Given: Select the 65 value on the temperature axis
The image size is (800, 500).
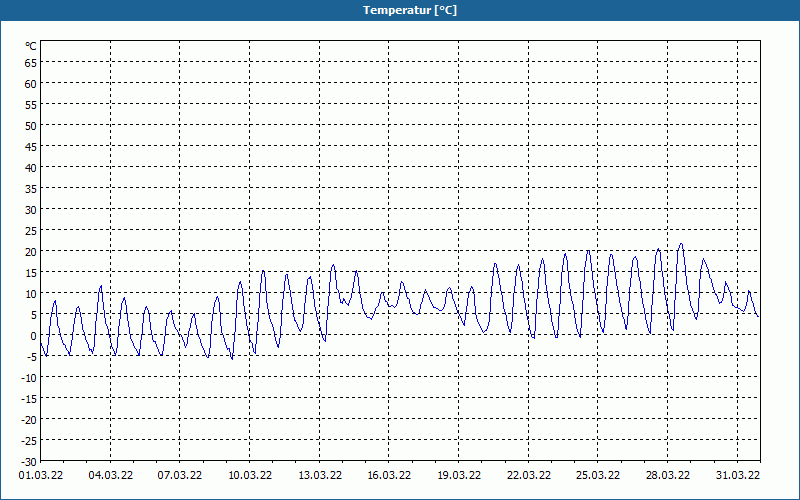Looking at the screenshot, I should click(31, 63).
